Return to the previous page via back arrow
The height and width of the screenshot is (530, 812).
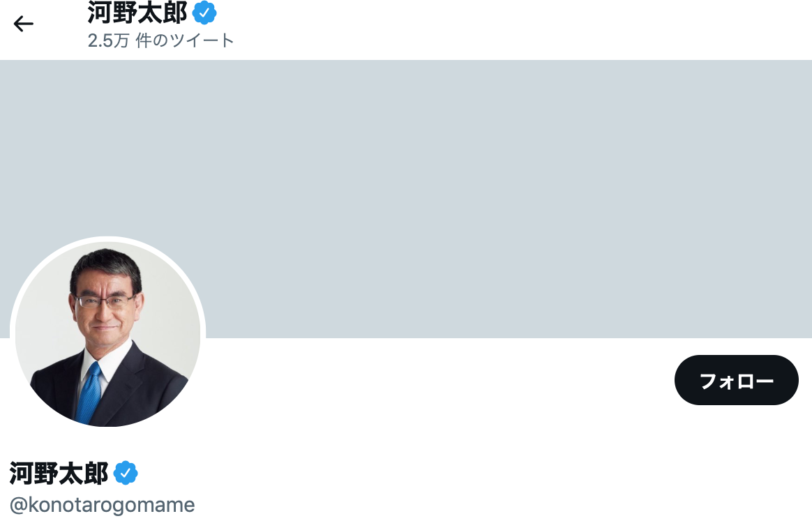[23, 24]
